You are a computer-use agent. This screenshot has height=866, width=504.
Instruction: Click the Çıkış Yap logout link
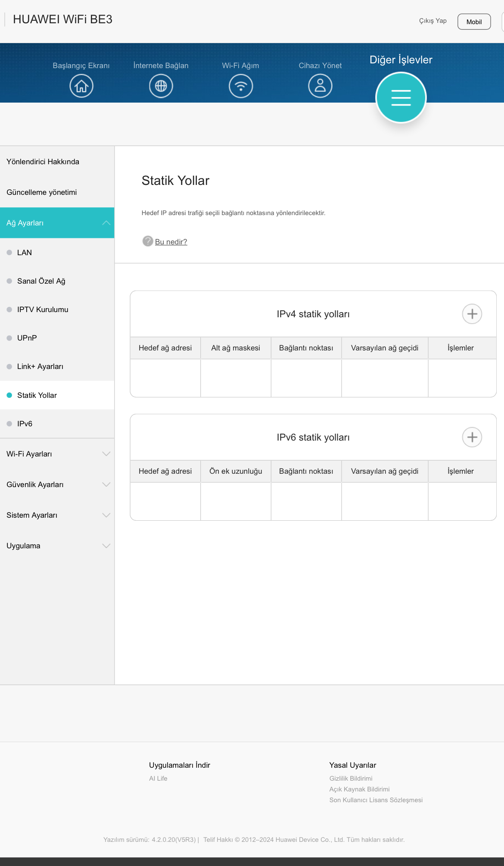pyautogui.click(x=433, y=21)
